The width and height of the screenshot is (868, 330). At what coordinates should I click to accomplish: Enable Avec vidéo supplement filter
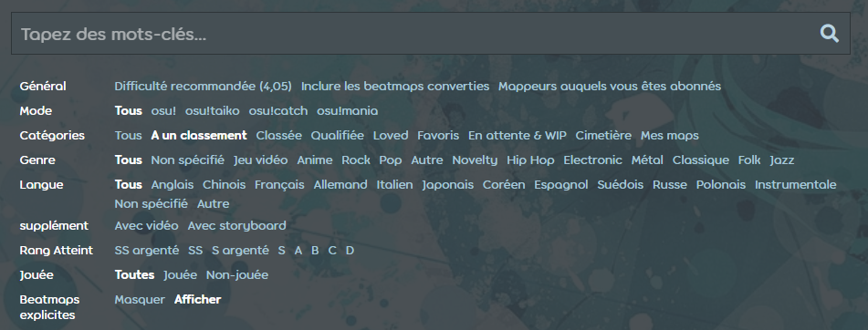pyautogui.click(x=146, y=225)
